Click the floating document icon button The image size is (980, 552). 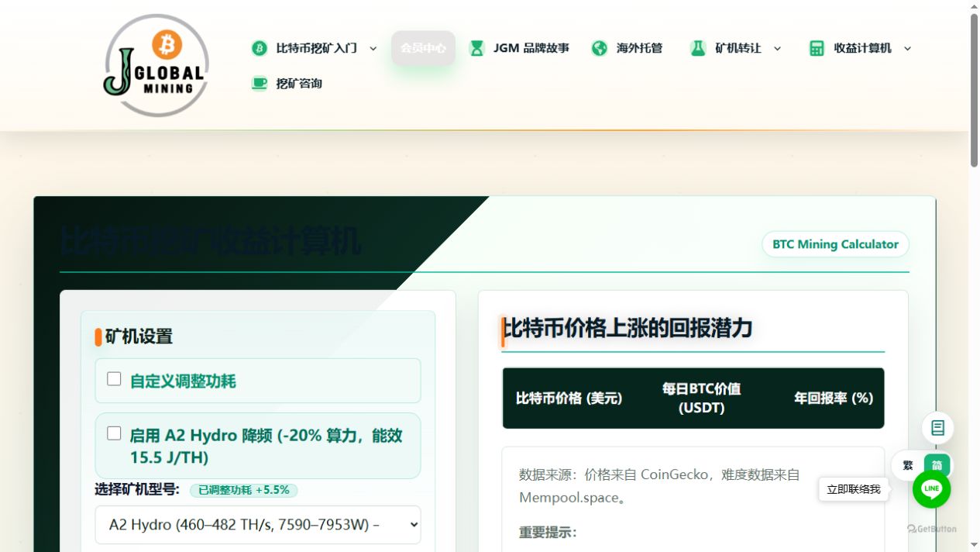tap(937, 428)
